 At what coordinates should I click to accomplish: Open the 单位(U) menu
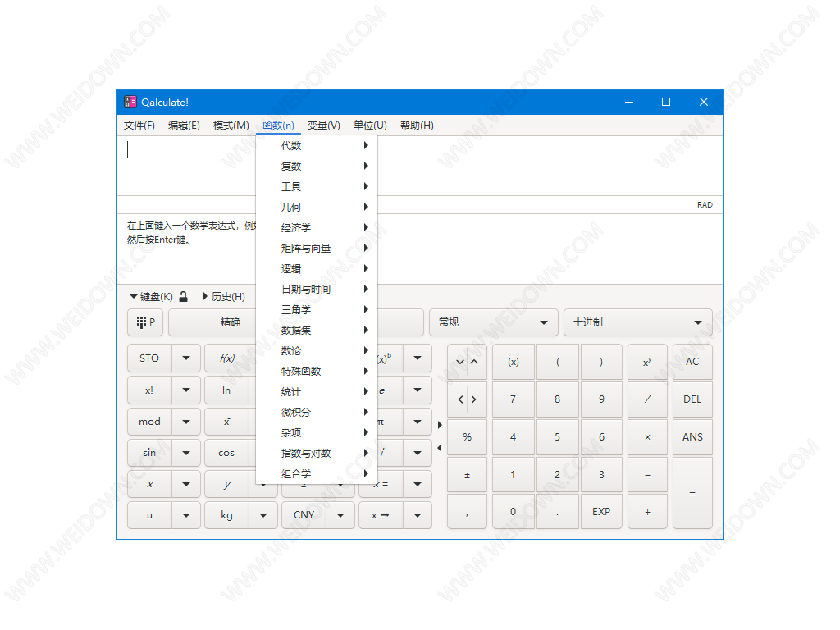pos(370,126)
